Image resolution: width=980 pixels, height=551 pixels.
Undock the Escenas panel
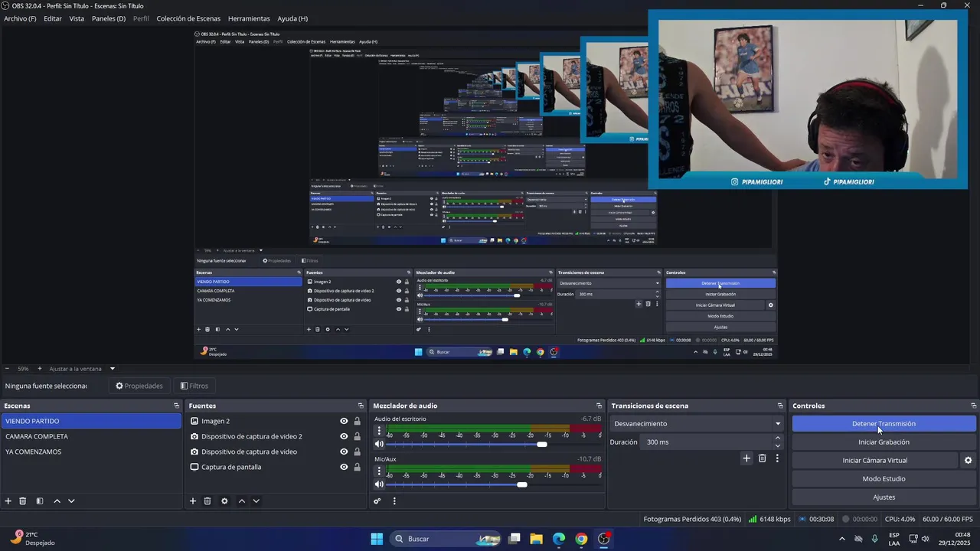click(176, 406)
